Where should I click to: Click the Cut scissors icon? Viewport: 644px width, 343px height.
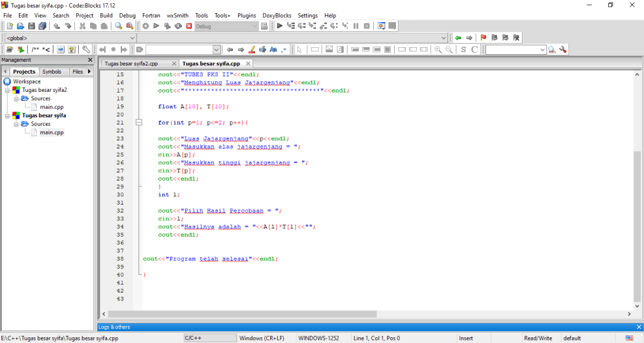(82, 26)
